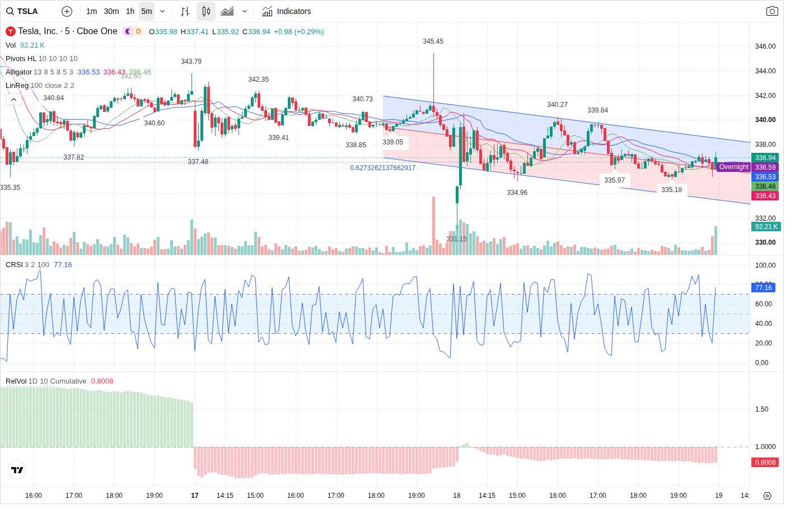Click the delayed data D badge
Image resolution: width=795 pixels, height=532 pixels.
138,31
